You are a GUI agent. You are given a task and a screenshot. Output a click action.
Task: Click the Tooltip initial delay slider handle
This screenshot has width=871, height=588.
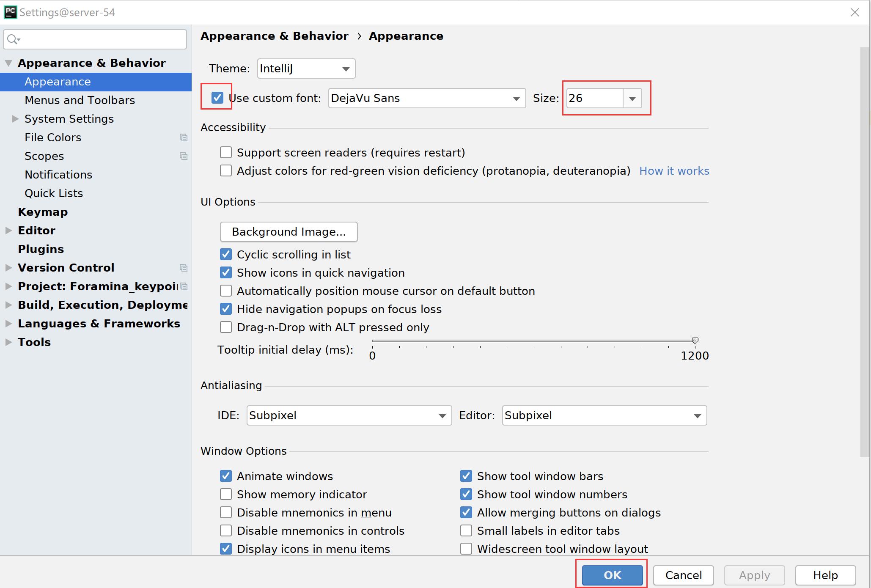(694, 341)
